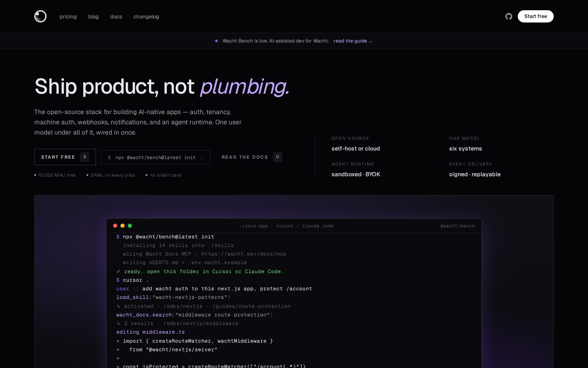Screen dimensions: 588x368
Task: Click the 'activated · /sdks/nextjs' terminal line
Action: pyautogui.click(x=203, y=306)
